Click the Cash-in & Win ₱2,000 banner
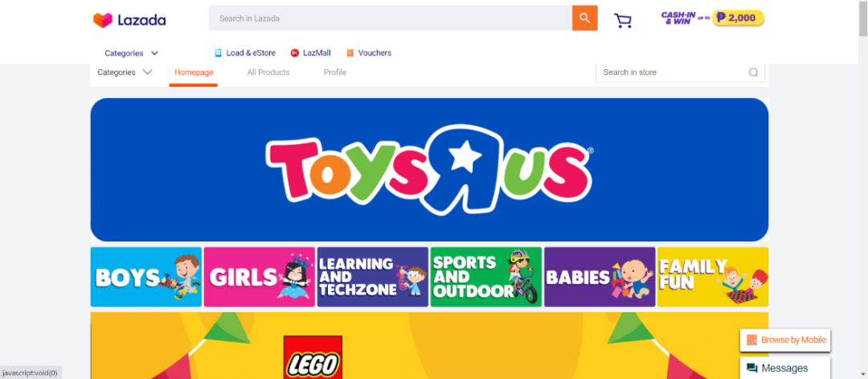Image resolution: width=868 pixels, height=379 pixels. click(x=712, y=19)
